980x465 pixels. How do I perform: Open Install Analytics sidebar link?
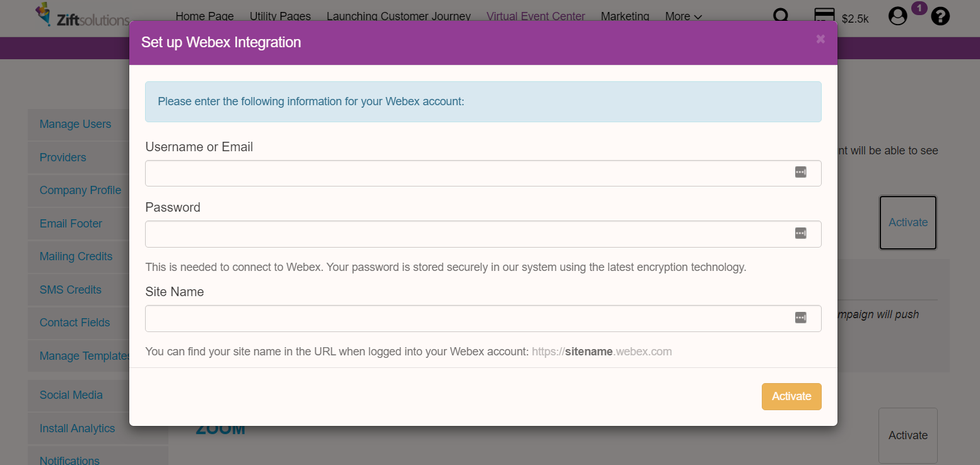77,428
